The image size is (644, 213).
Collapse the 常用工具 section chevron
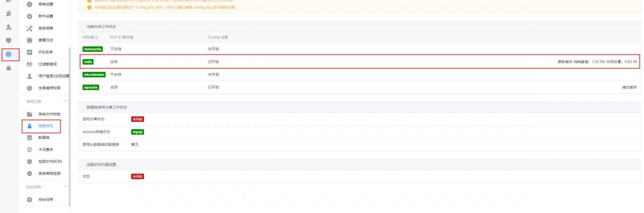[65, 101]
